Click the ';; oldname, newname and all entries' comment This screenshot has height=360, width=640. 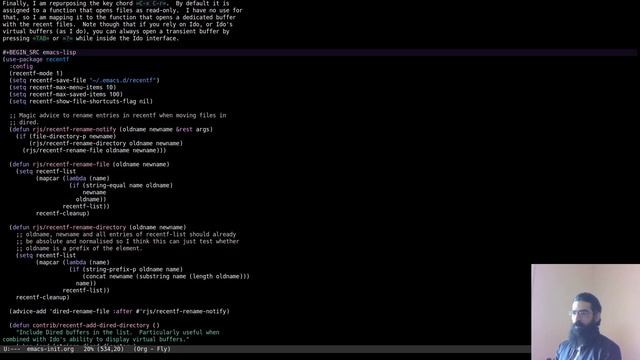[x=126, y=234]
